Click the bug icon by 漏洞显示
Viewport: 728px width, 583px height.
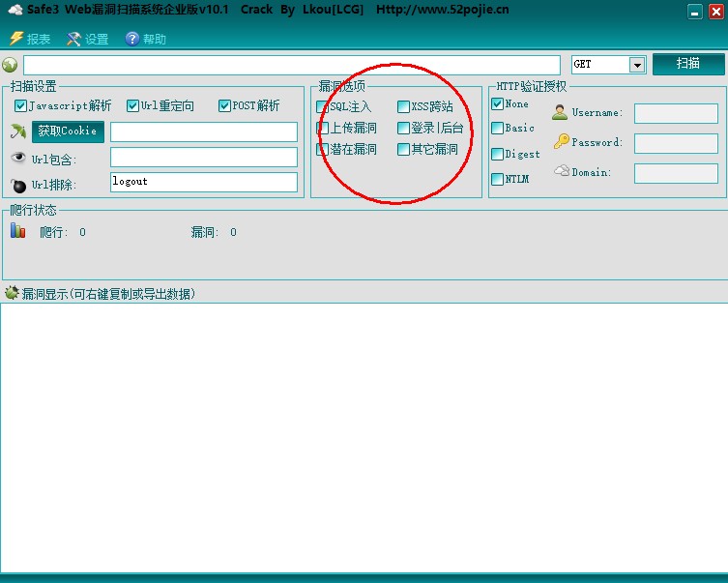pos(12,293)
